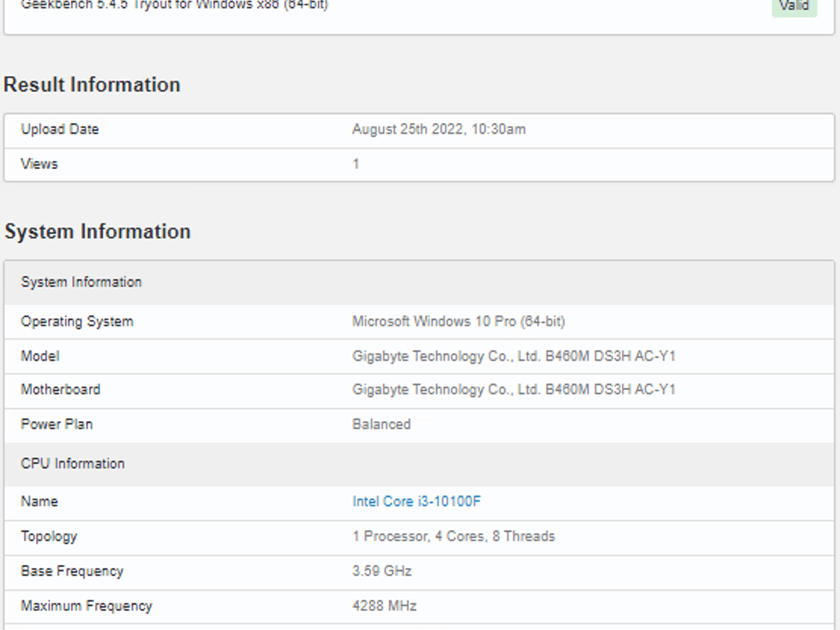The image size is (840, 630).
Task: Select the Motherboard row Gigabyte B460M value
Action: pos(514,389)
